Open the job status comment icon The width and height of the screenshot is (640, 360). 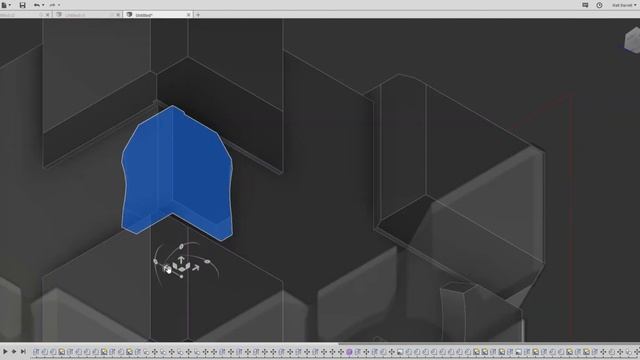click(x=585, y=5)
